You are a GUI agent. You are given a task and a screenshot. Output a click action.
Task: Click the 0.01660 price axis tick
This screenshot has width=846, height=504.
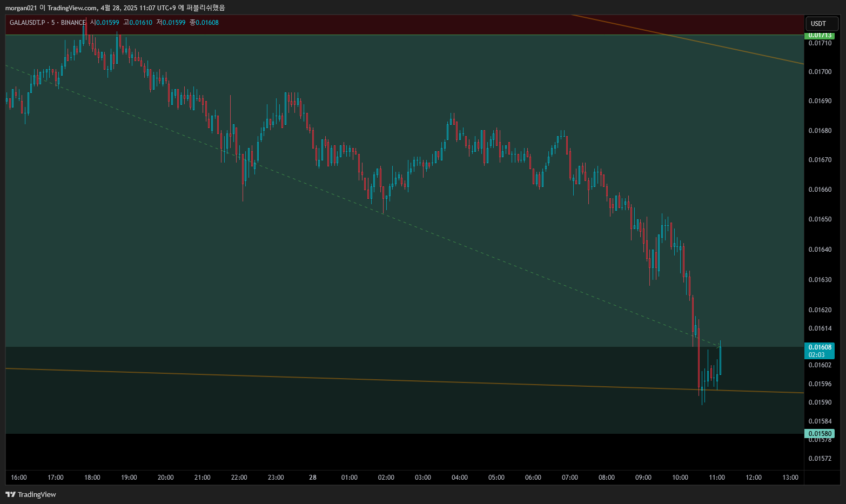[x=820, y=190]
